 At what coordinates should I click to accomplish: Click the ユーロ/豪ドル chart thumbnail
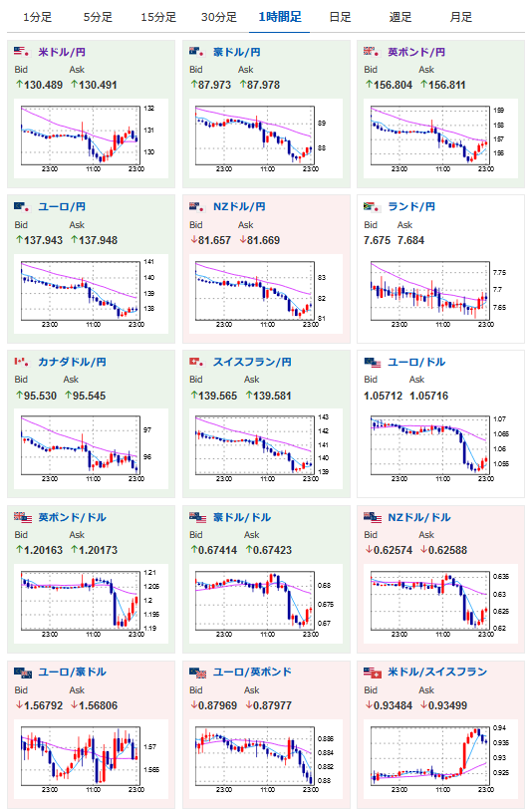[91, 759]
